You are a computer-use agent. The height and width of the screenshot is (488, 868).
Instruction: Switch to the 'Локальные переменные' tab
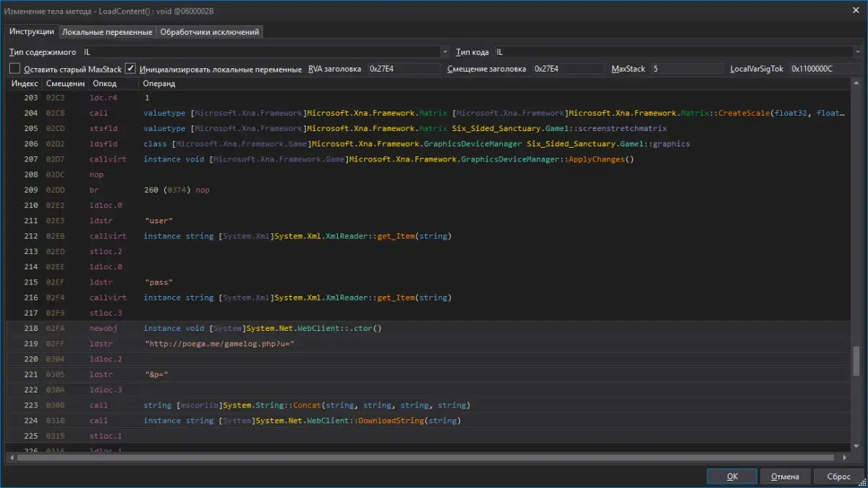point(107,32)
